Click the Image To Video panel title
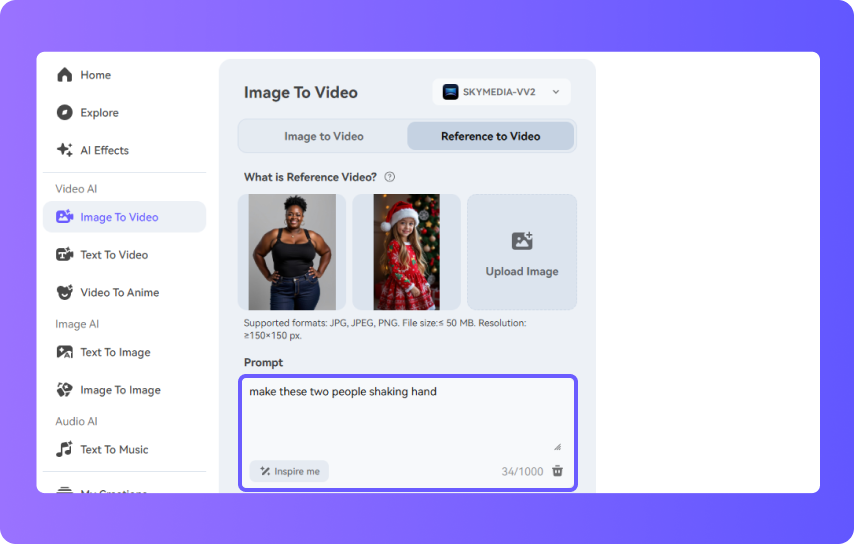The height and width of the screenshot is (544, 854). pyautogui.click(x=301, y=92)
